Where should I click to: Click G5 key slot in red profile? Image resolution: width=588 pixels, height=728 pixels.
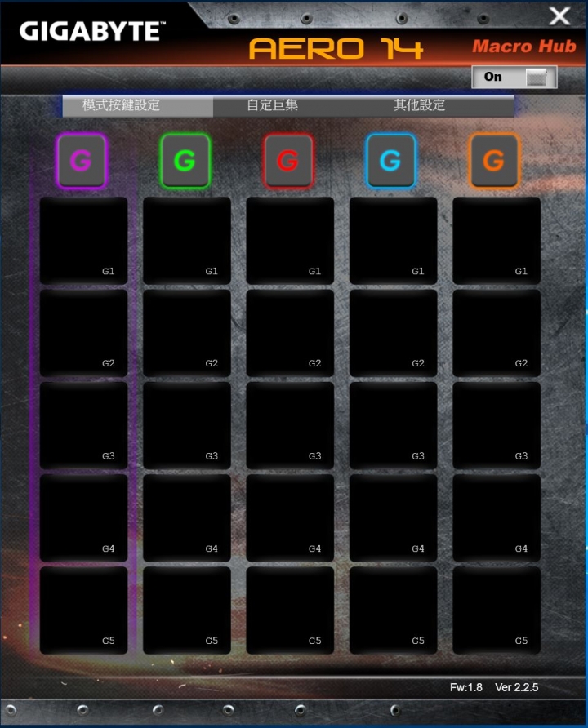point(290,610)
